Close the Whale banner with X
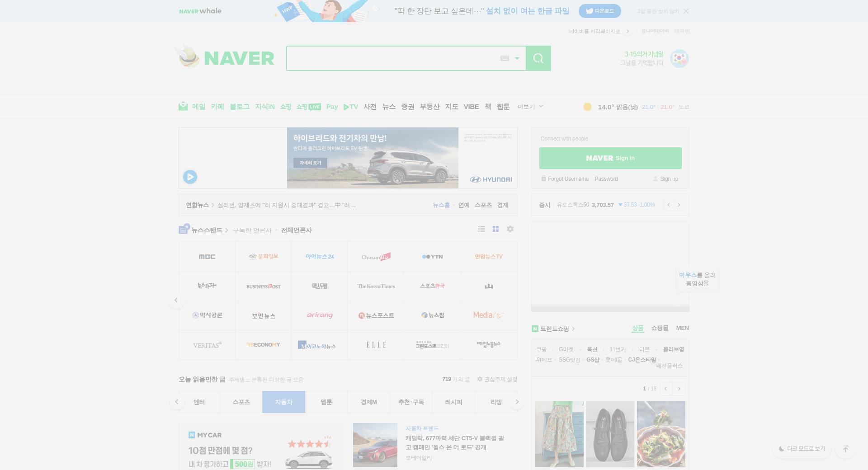 click(686, 11)
